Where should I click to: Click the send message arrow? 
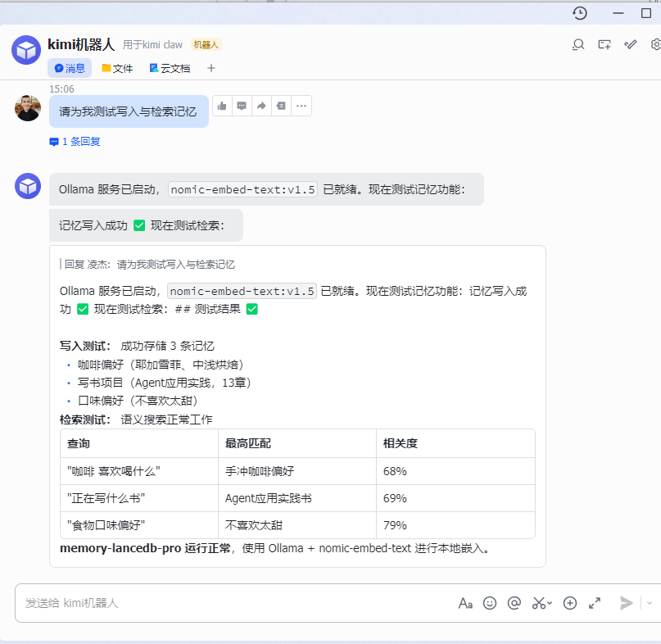(x=627, y=603)
